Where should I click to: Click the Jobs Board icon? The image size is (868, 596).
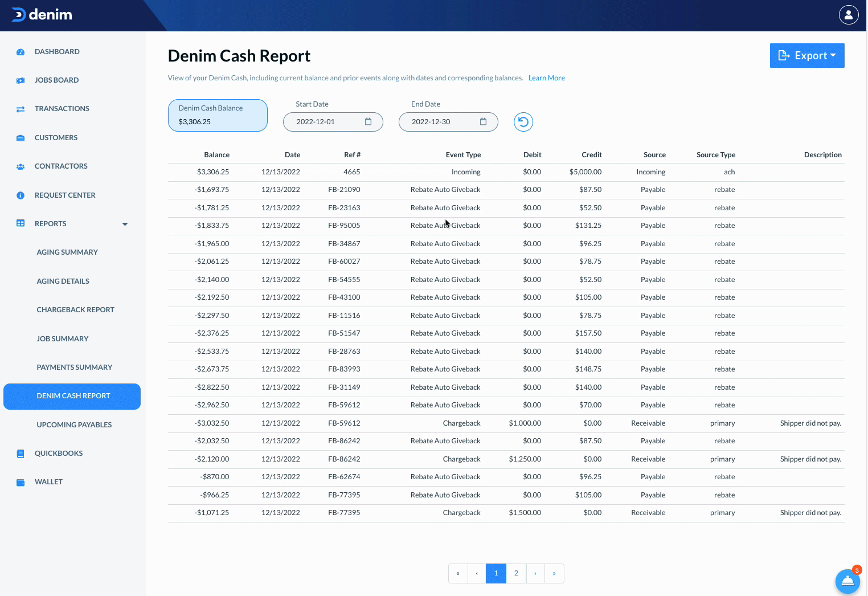(21, 80)
